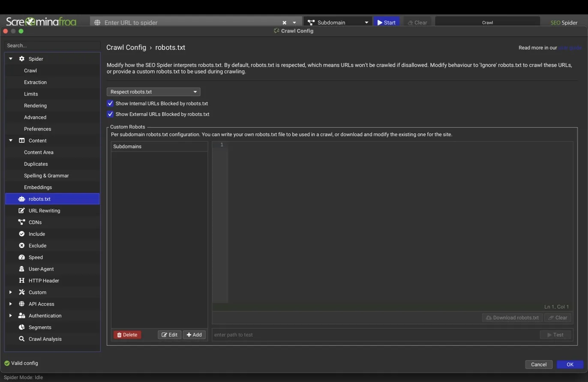Toggle Show External URLs Blocked by robots.txt
588x382 pixels.
pos(110,114)
